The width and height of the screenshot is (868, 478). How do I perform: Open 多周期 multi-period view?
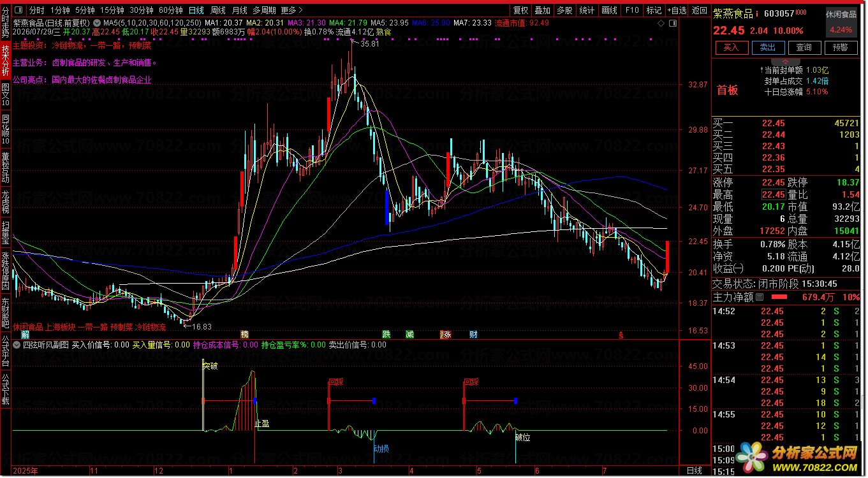(264, 10)
